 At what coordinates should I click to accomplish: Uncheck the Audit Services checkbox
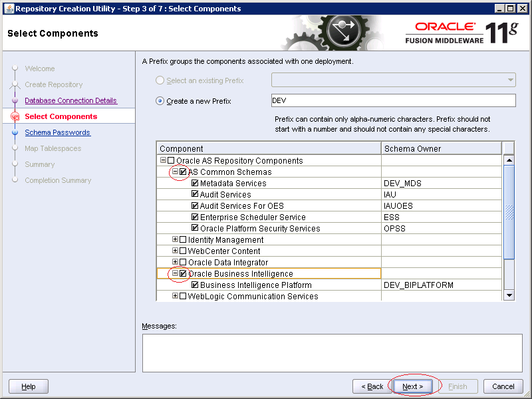pos(195,194)
